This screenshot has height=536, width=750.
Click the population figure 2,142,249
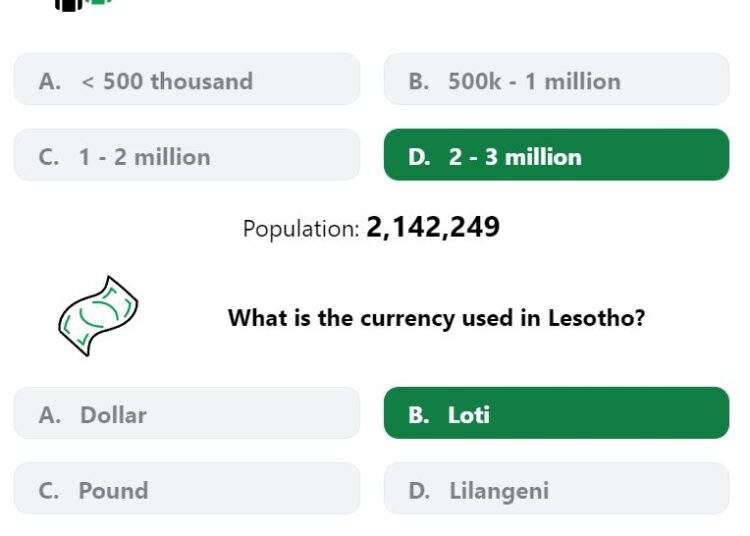tap(433, 227)
